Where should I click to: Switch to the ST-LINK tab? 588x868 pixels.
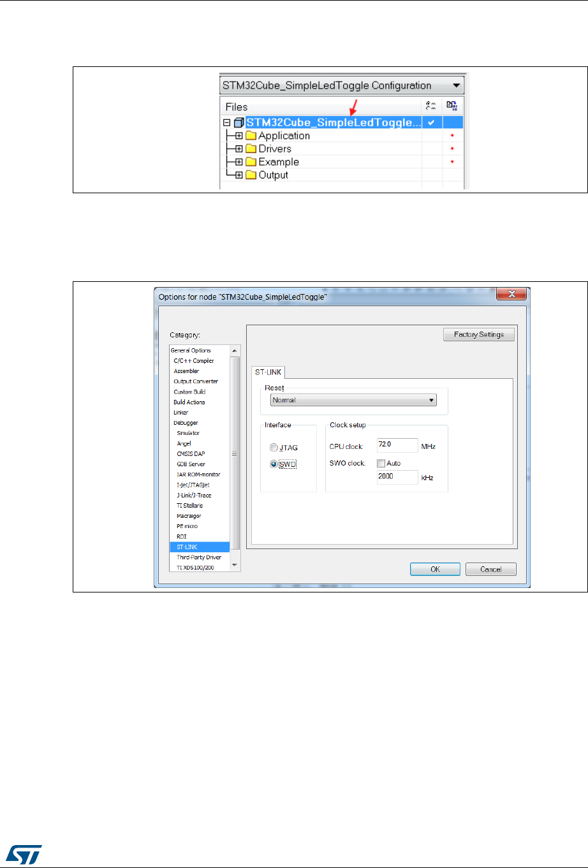(268, 372)
